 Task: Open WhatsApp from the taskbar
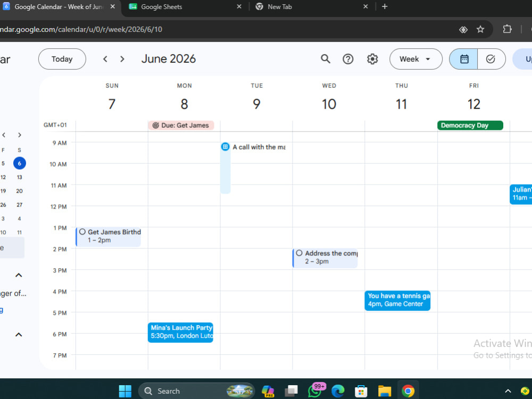pyautogui.click(x=315, y=391)
